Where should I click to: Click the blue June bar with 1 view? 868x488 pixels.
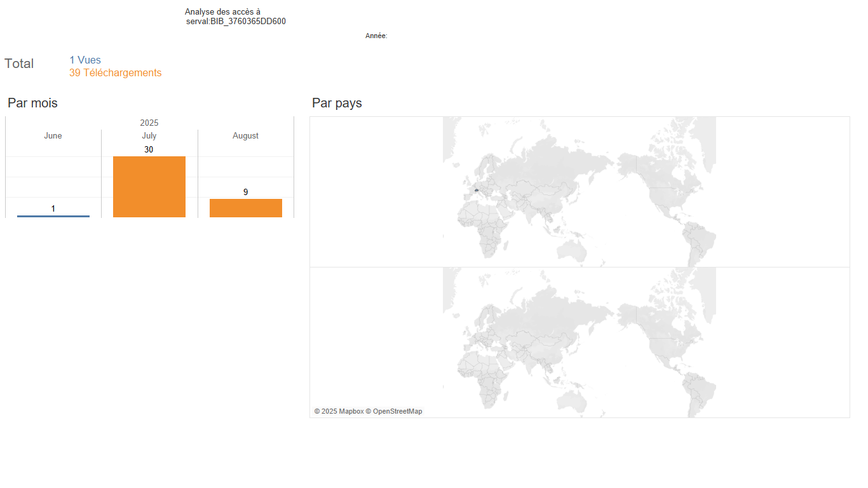(53, 216)
